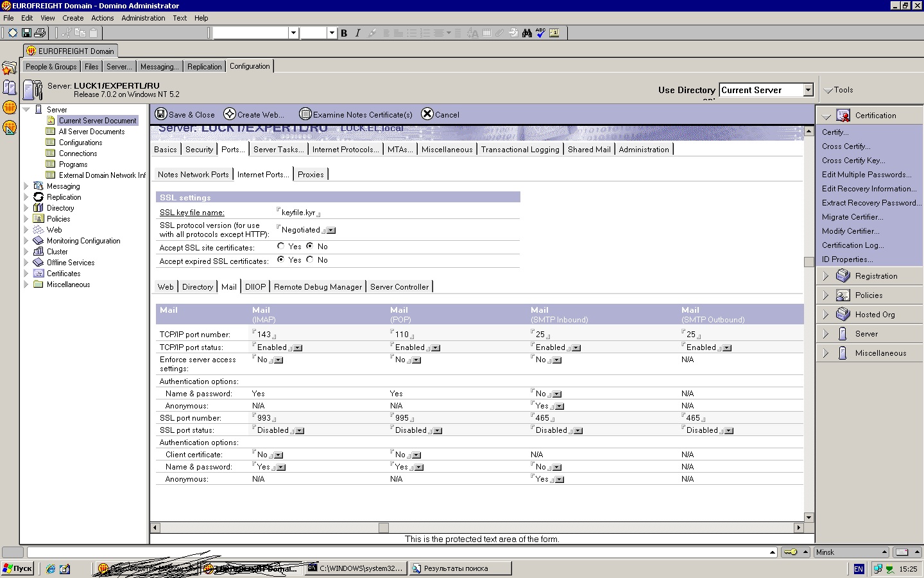Click the print icon in the toolbar
Screen dimensions: 924x578
point(40,33)
